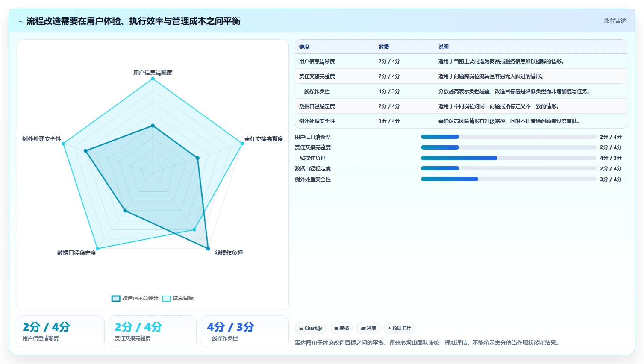Click 例外处理安全性 label in progress list
Viewport: 644px width, 364px height.
click(313, 179)
